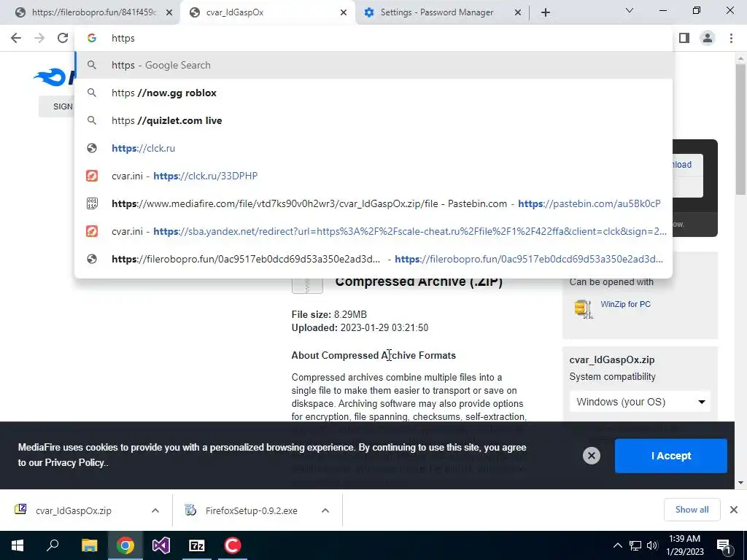Click the Google icon in the address bar
The height and width of the screenshot is (560, 747).
pyautogui.click(x=92, y=38)
